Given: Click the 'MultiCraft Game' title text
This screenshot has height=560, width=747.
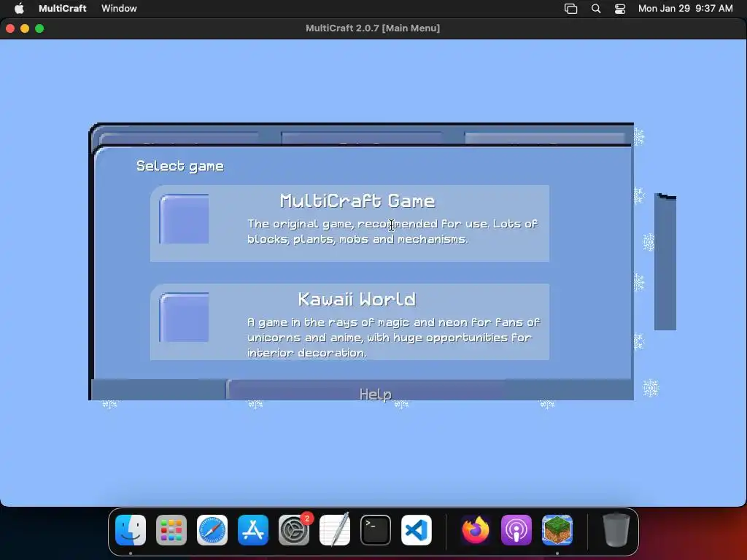Looking at the screenshot, I should [357, 201].
